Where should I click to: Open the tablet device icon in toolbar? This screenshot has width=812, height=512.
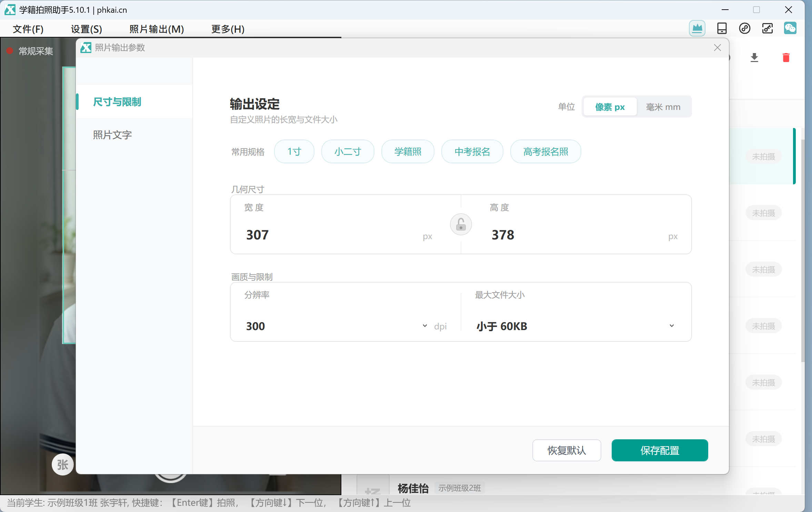click(721, 28)
